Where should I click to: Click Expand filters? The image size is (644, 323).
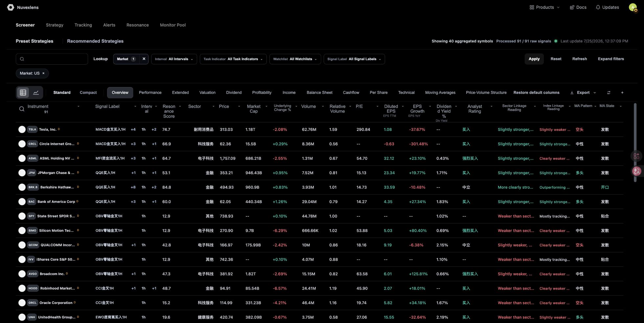(611, 59)
